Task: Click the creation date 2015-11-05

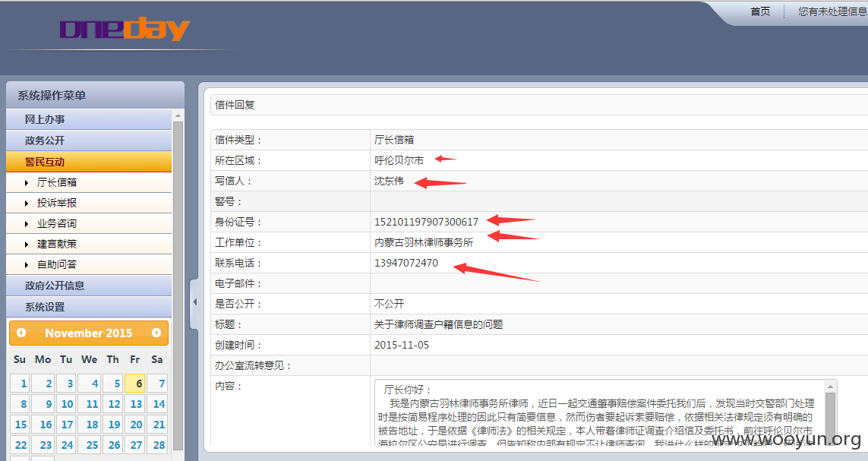Action: pos(401,345)
